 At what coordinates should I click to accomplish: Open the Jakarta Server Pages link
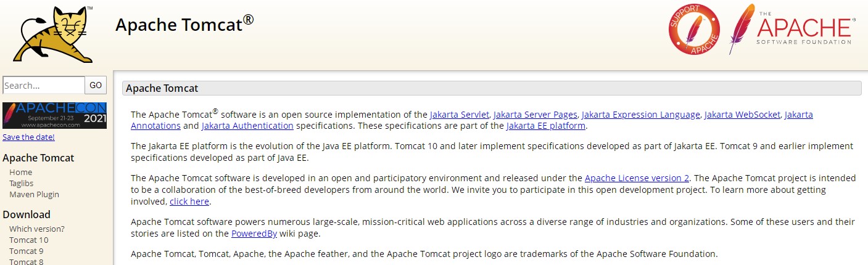[535, 115]
